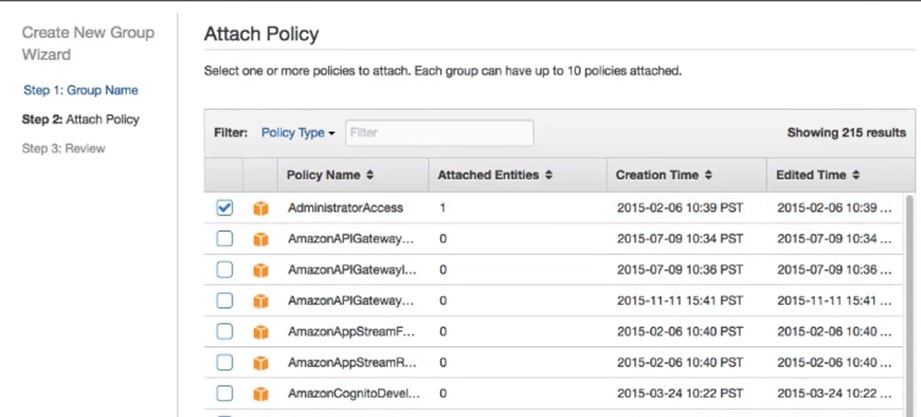Screen dimensions: 921x417
Task: Check the AmazonCognitoDevel… policy checkbox
Action: click(224, 394)
